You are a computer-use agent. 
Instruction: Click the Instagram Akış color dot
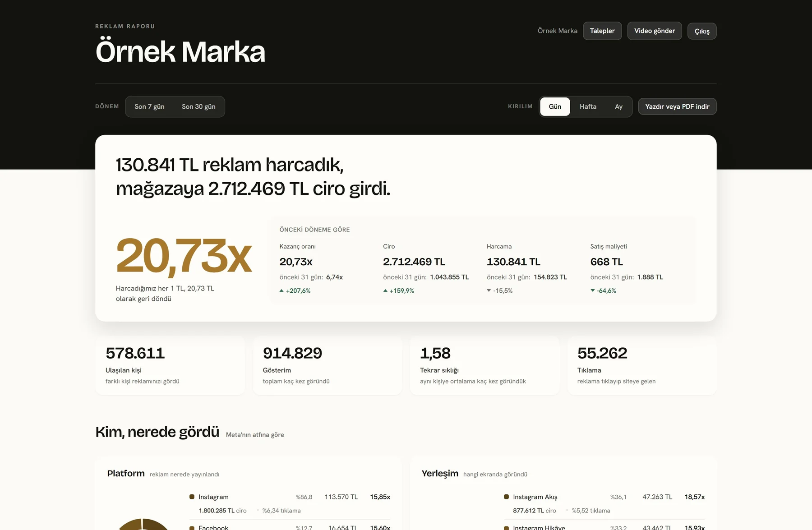point(506,497)
